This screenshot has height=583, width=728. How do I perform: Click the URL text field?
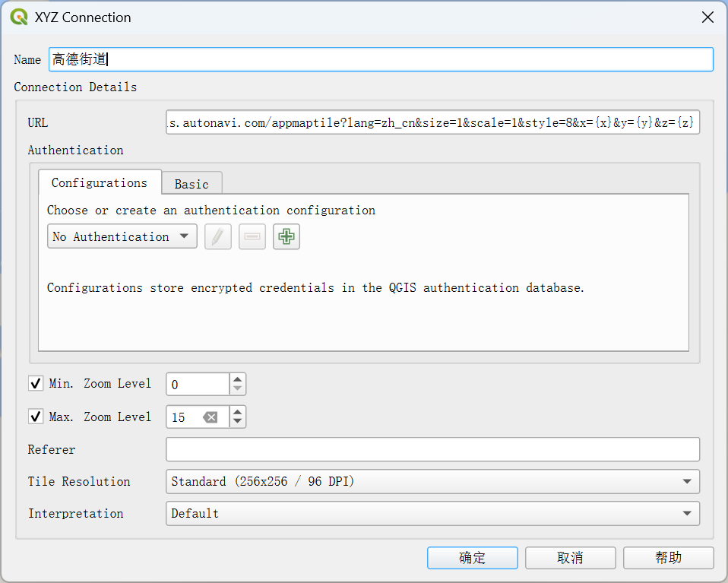pos(432,123)
